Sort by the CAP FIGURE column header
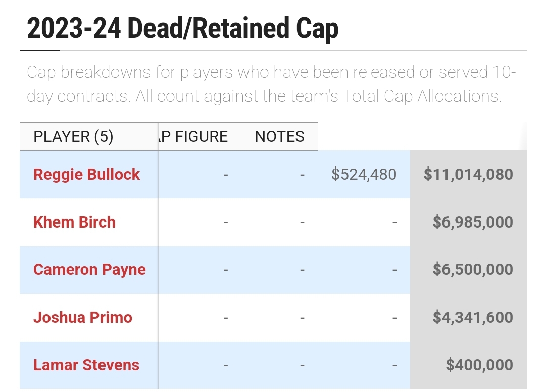 click(x=194, y=136)
